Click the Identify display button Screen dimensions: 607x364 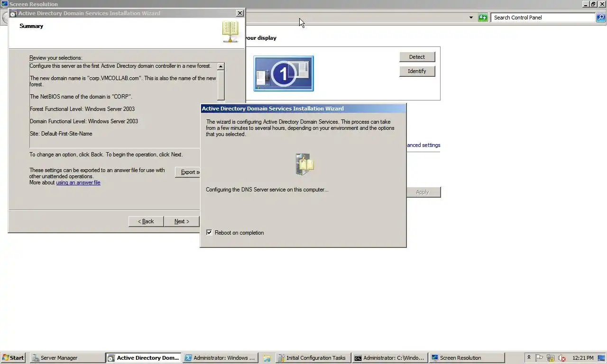tap(417, 71)
